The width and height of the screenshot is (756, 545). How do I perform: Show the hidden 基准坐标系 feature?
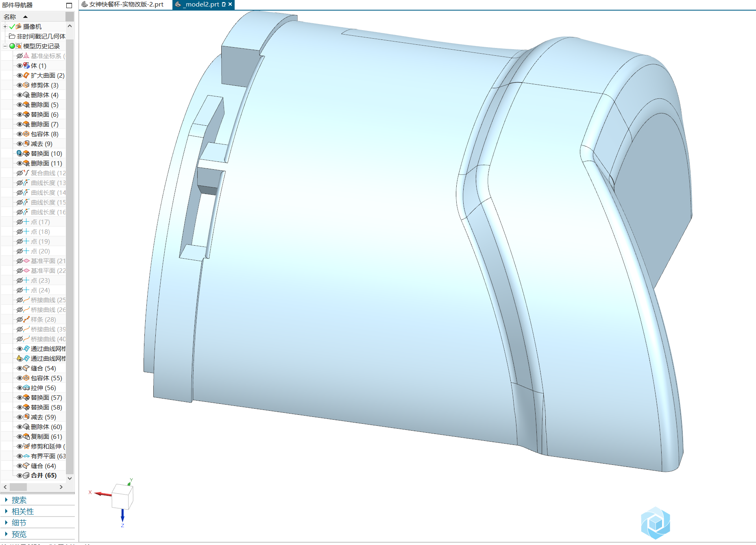[20, 56]
